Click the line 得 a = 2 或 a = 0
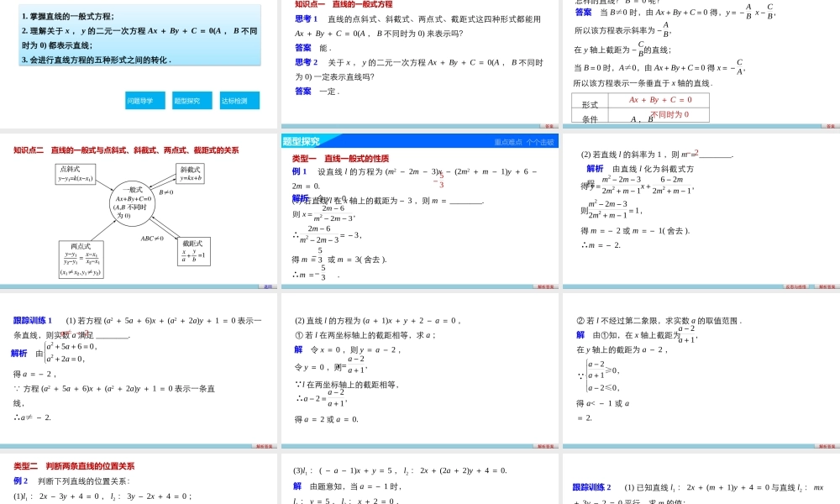840x504 pixels. [326, 419]
